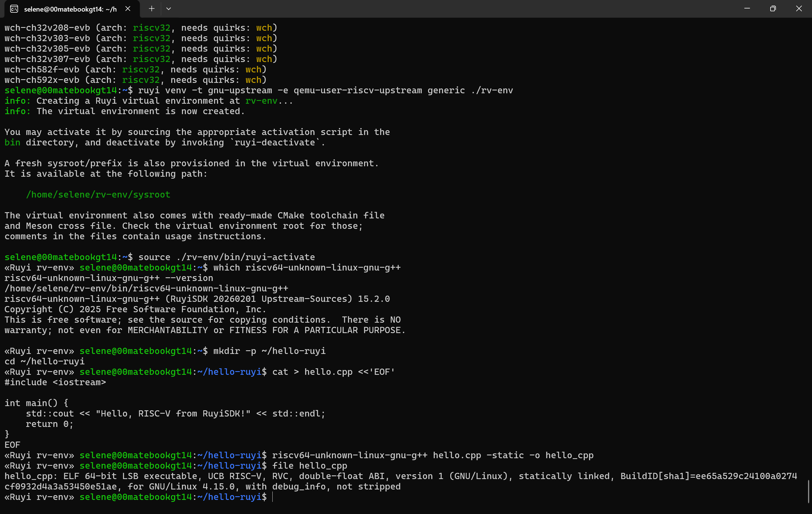Click the empty title bar drag area

[438, 9]
